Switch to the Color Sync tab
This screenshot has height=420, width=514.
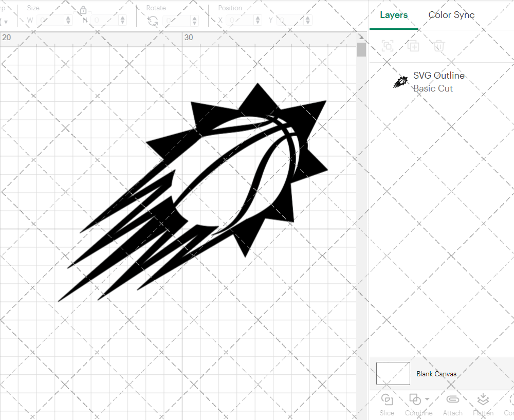point(451,15)
